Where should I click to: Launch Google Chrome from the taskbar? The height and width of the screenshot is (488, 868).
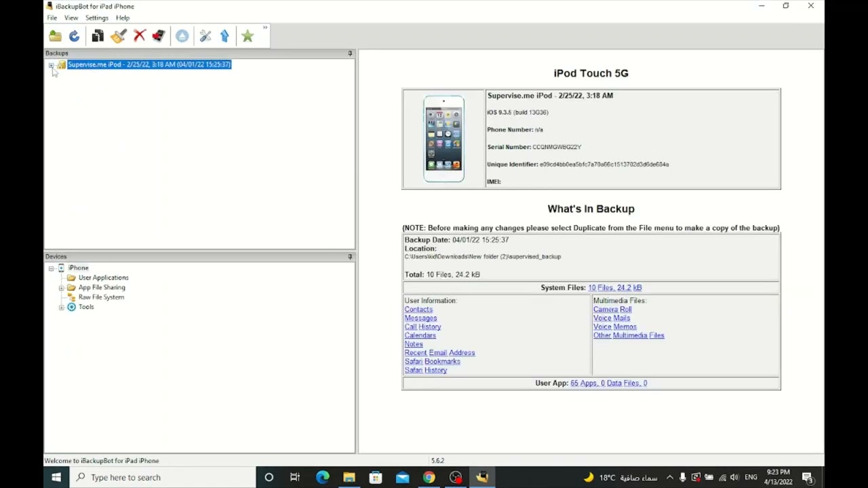[x=429, y=477]
